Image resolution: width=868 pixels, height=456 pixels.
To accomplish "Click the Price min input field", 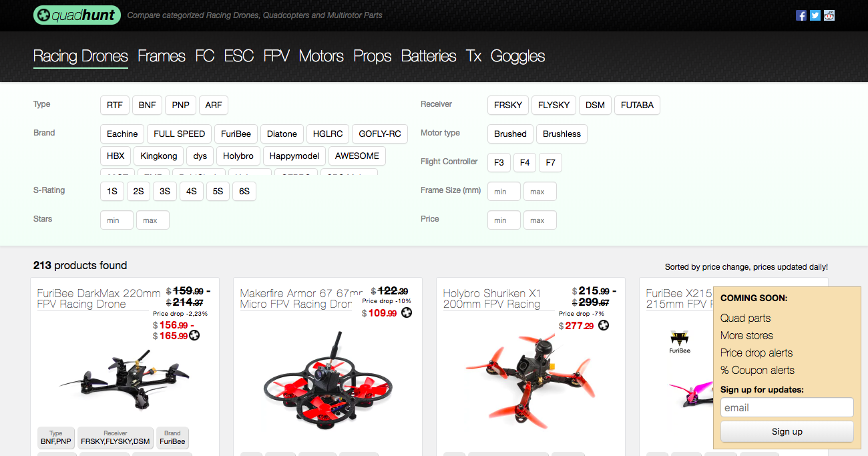I will 504,220.
